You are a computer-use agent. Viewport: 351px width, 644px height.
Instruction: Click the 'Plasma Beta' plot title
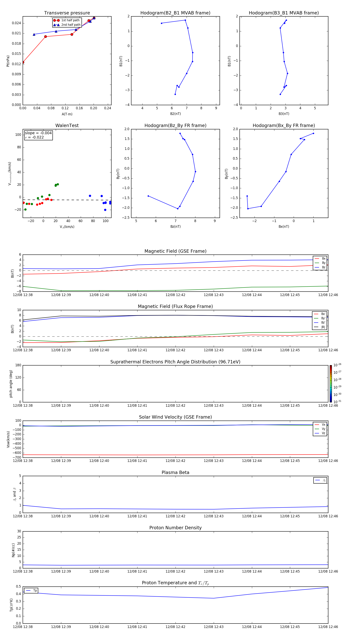175,472
